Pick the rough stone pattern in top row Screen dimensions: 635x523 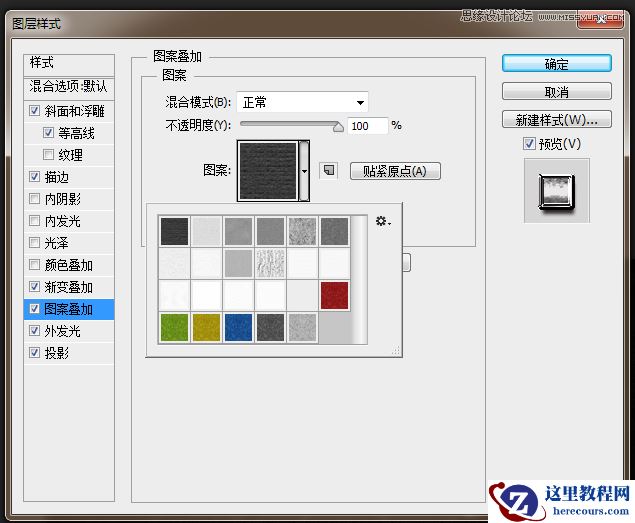302,231
